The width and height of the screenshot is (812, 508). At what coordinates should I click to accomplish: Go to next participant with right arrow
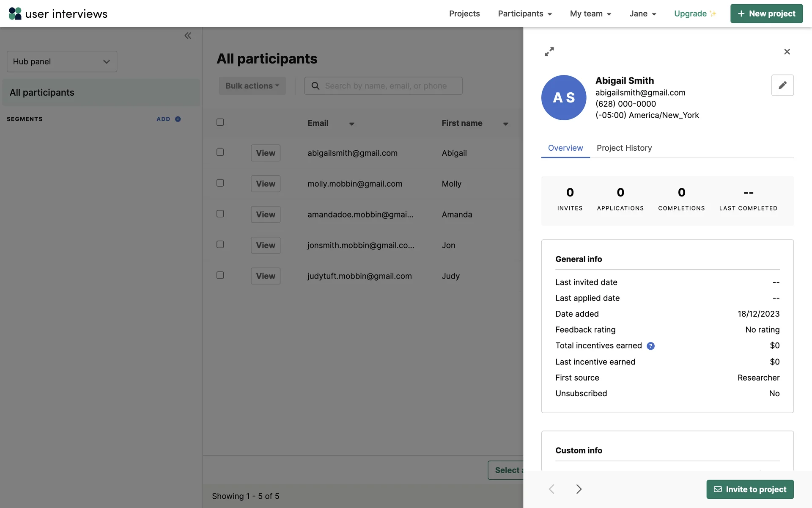579,489
